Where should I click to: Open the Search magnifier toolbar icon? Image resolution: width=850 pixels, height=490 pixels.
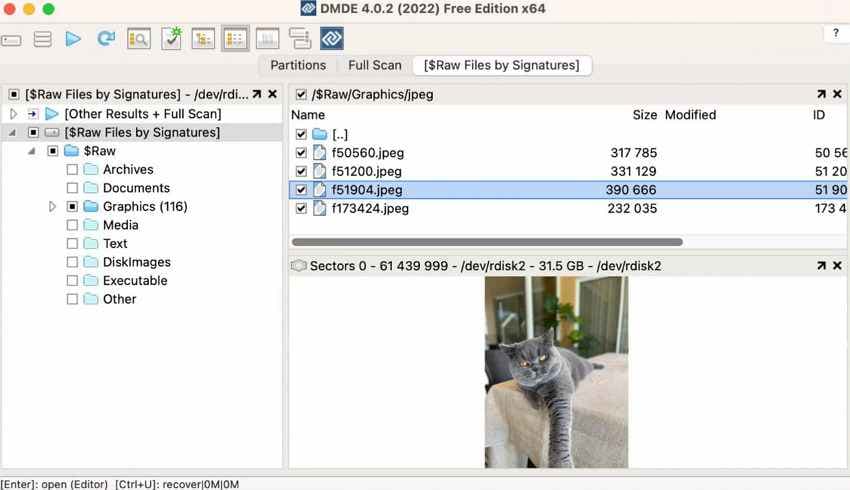tap(139, 39)
